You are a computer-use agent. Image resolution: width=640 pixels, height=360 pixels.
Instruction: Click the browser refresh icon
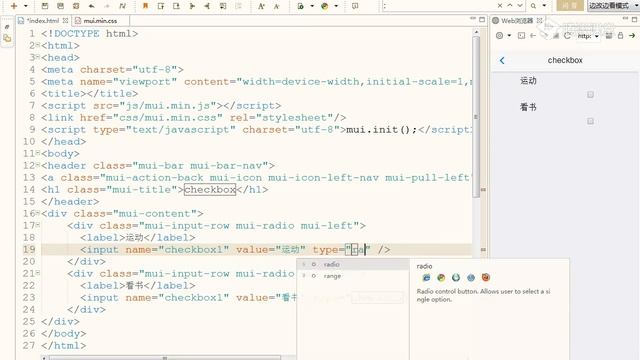point(567,36)
